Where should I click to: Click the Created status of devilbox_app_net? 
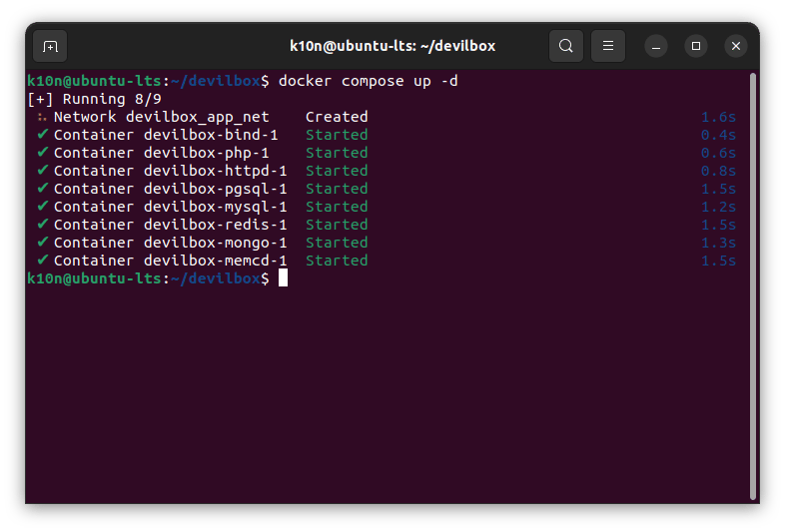(x=337, y=117)
